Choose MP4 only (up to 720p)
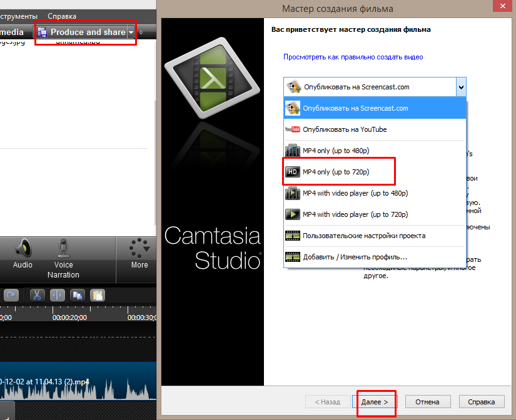The image size is (516, 420). (x=375, y=172)
